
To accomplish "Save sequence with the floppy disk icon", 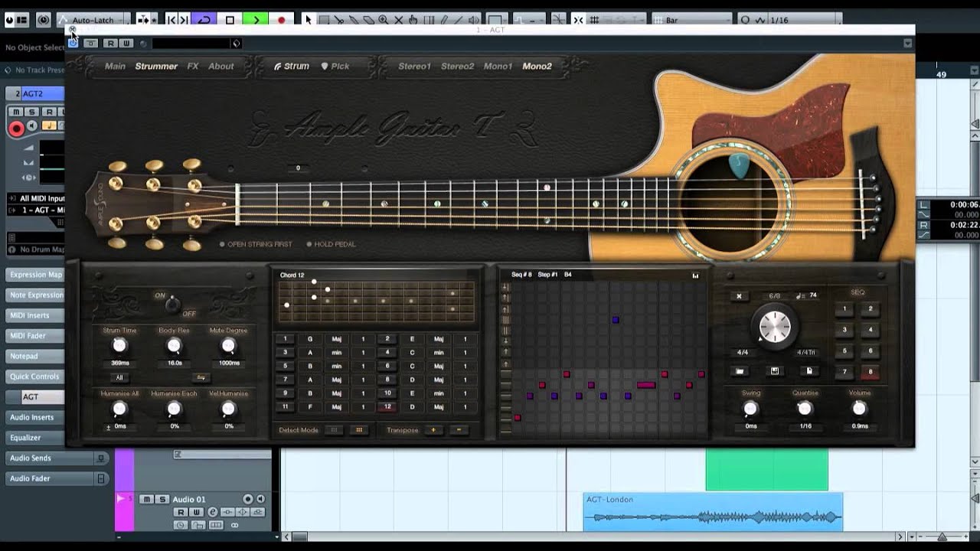I will click(x=775, y=371).
